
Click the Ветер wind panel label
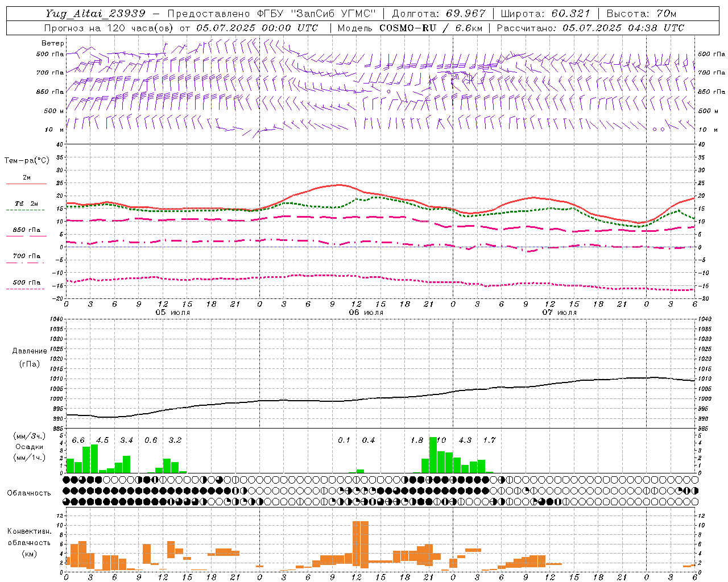52,43
